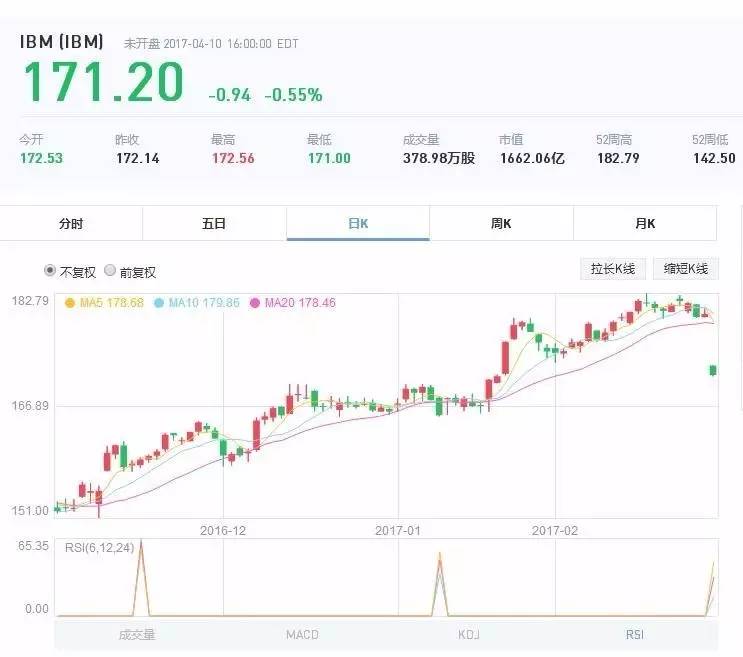
Task: Click the 166.89 price axis label
Action: [30, 406]
